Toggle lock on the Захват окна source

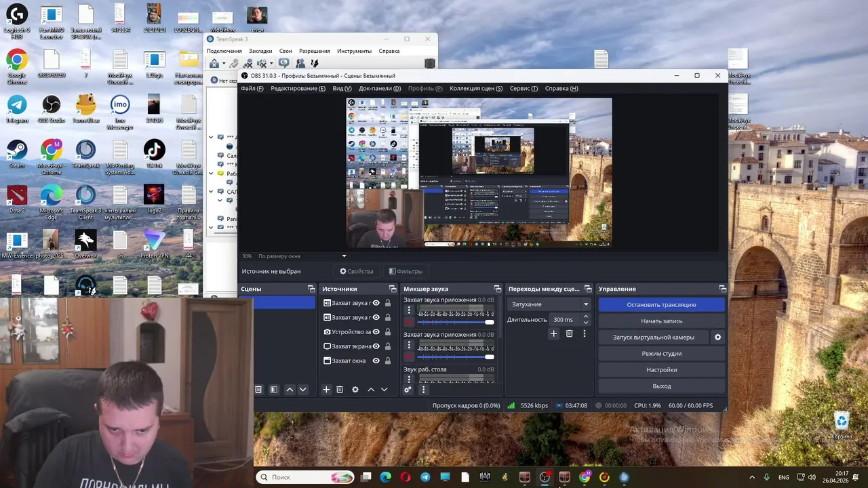click(x=388, y=361)
